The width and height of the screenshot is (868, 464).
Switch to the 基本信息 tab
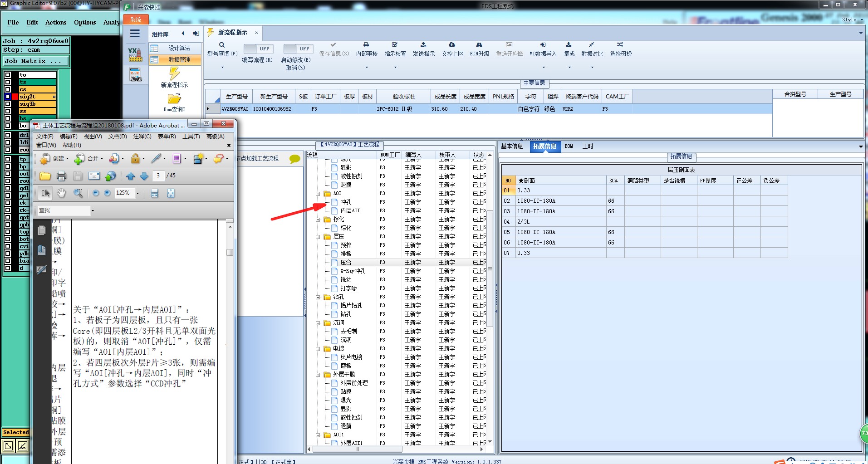pos(512,146)
